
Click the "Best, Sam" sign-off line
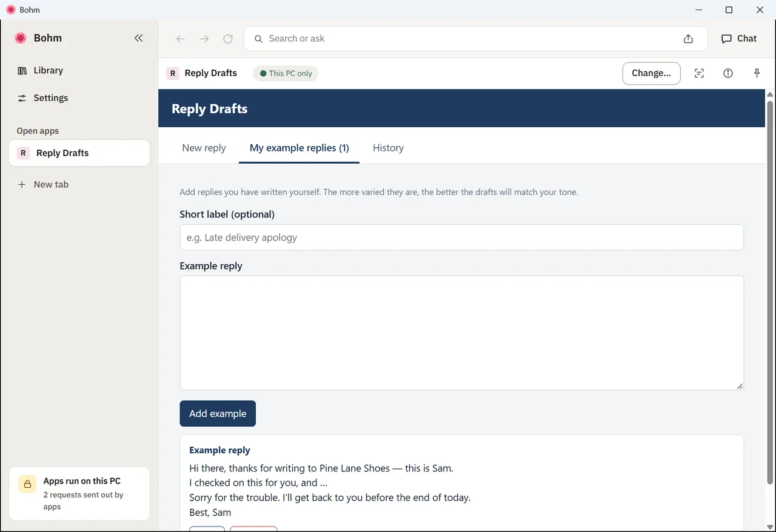pos(210,513)
